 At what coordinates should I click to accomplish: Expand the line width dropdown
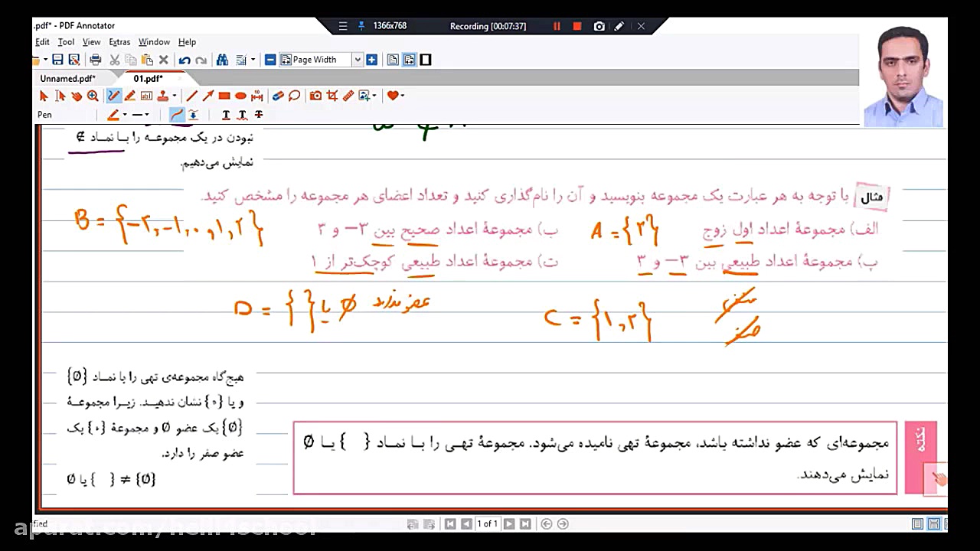[x=145, y=115]
